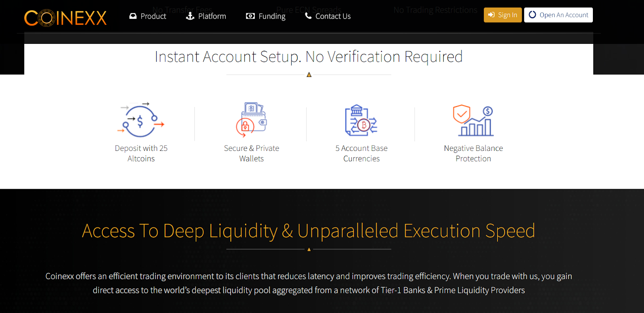This screenshot has height=313, width=644.
Task: Click the Secure & Private Wallets icon
Action: [x=252, y=119]
